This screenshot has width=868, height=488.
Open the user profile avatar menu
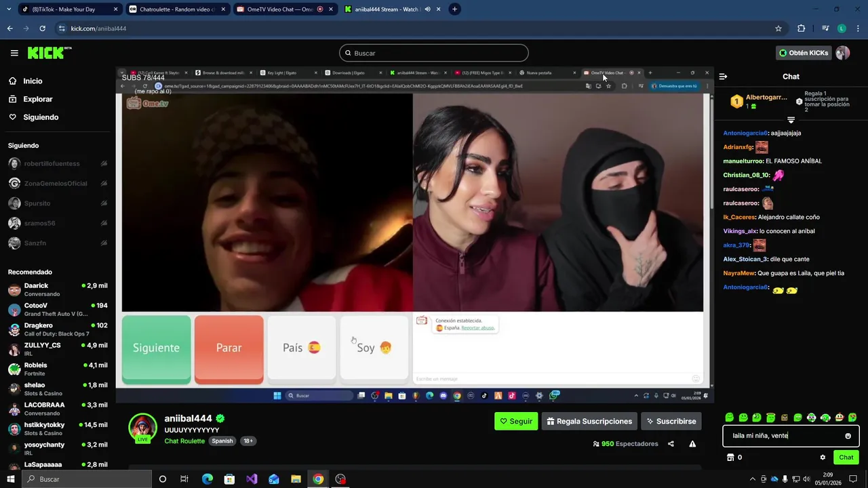point(843,53)
